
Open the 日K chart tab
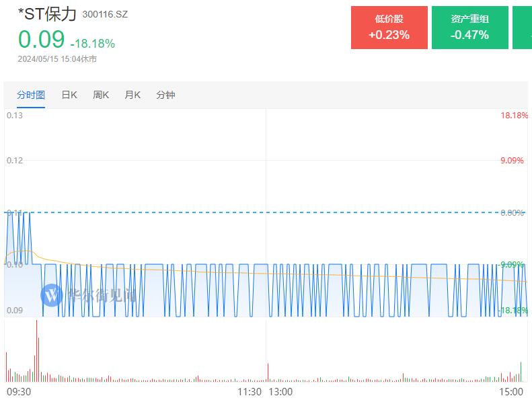click(69, 95)
